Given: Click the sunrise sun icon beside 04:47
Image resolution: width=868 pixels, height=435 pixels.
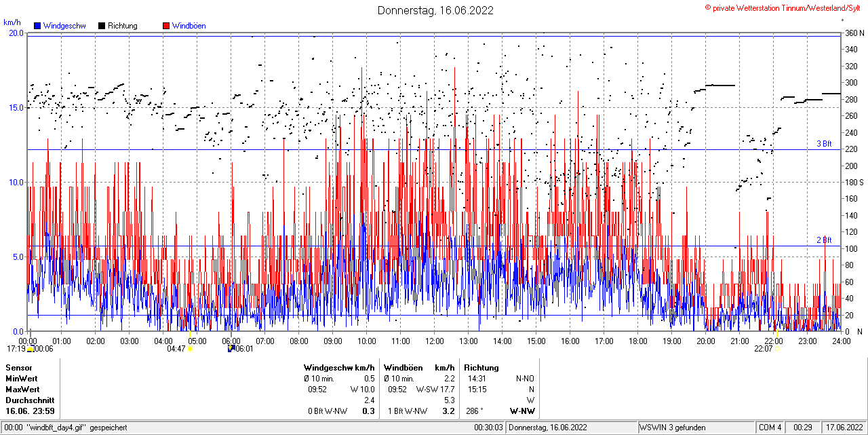Looking at the screenshot, I should (x=190, y=349).
